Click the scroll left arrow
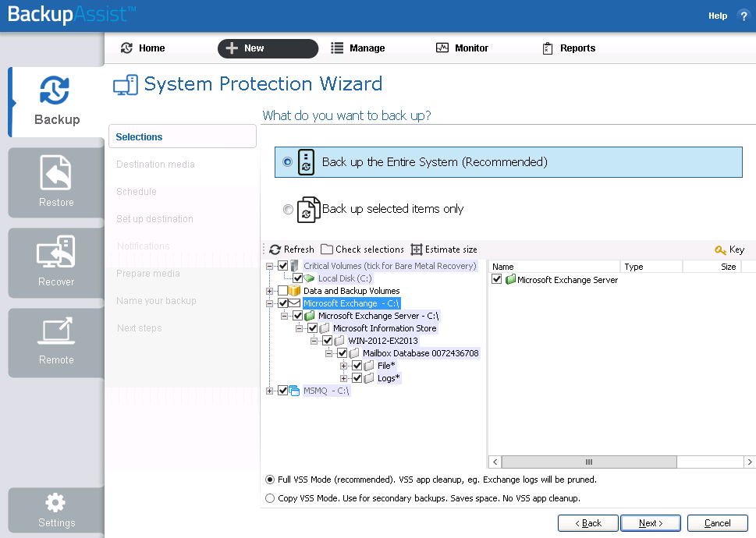The width and height of the screenshot is (756, 538). point(495,462)
